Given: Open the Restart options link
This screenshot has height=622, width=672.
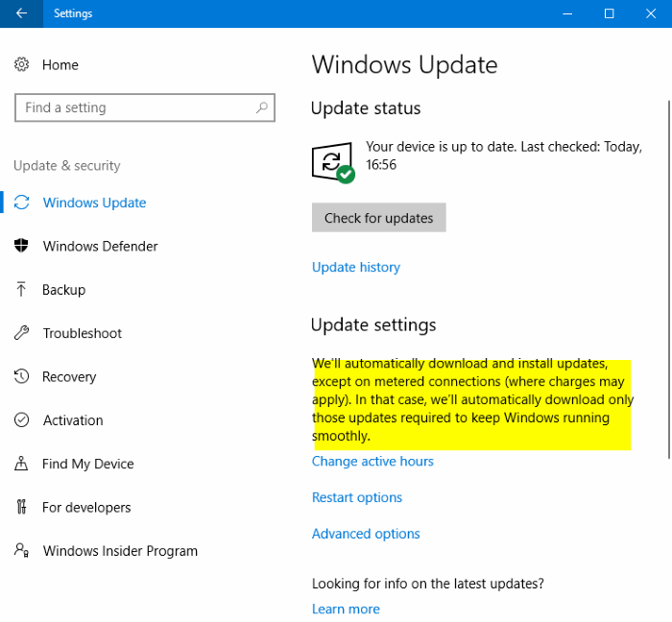Looking at the screenshot, I should pos(357,497).
